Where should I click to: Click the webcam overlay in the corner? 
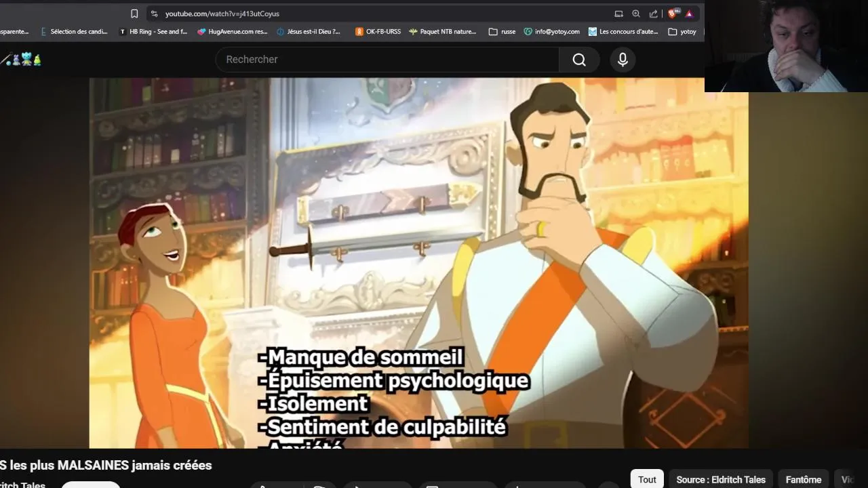[786, 46]
